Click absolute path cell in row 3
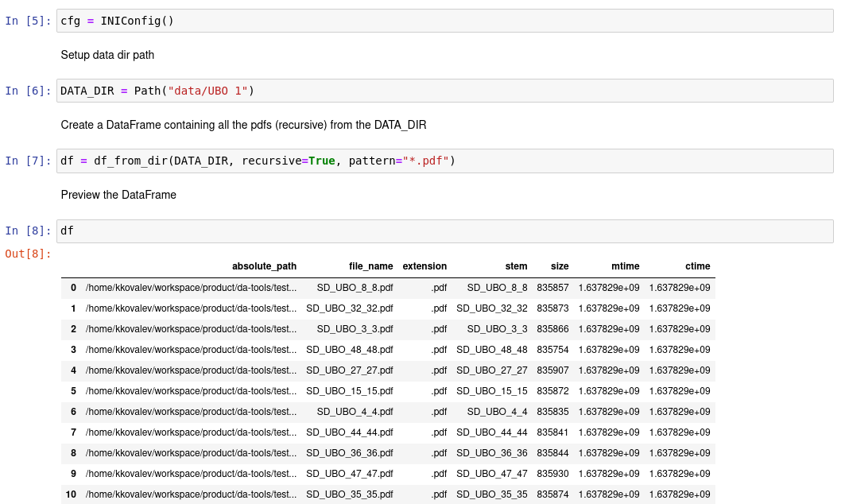Viewport: 849px width, 504px height. click(x=191, y=350)
